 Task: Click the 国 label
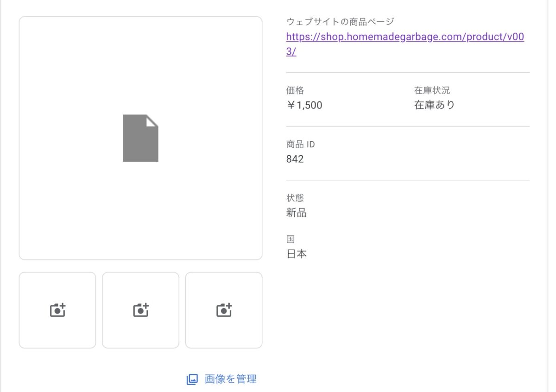[x=291, y=239]
